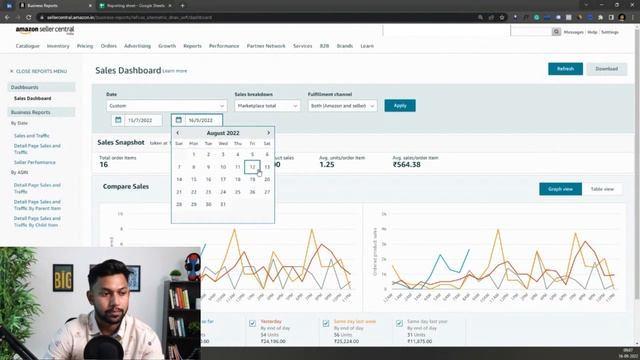The image size is (640, 360).
Task: Reload the browser page
Action: (x=29, y=17)
